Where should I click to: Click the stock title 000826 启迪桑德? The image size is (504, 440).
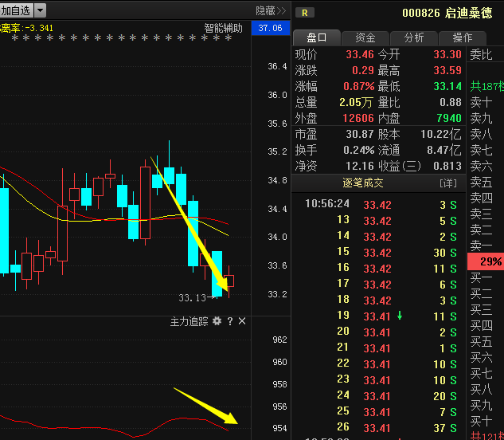(447, 13)
